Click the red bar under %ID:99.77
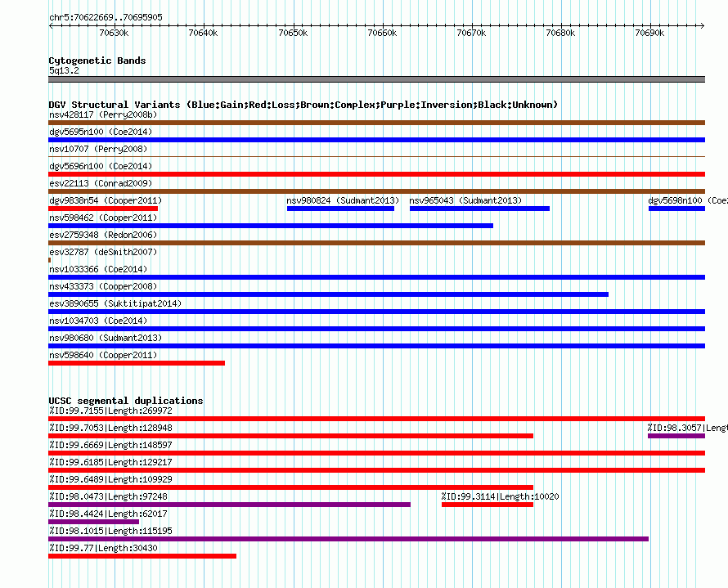The width and height of the screenshot is (728, 588). [x=142, y=556]
